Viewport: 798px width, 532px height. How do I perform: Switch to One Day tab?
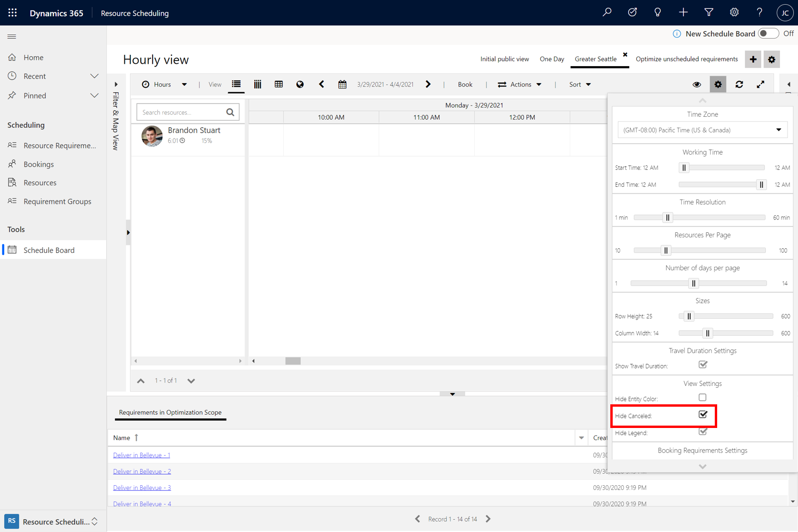pos(552,59)
